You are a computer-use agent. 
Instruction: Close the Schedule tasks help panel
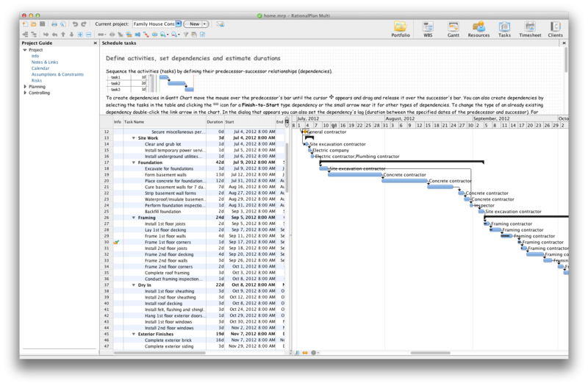tap(564, 43)
